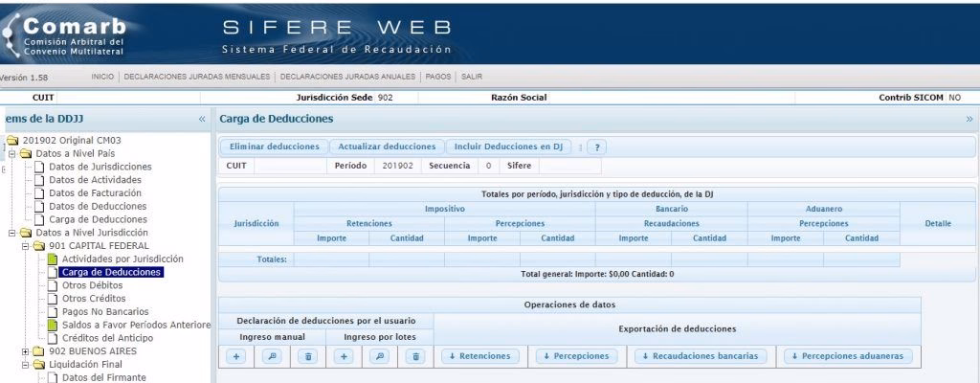Delete manual deductions with the Ingreso manual trash icon
This screenshot has width=980, height=383.
pos(307,356)
